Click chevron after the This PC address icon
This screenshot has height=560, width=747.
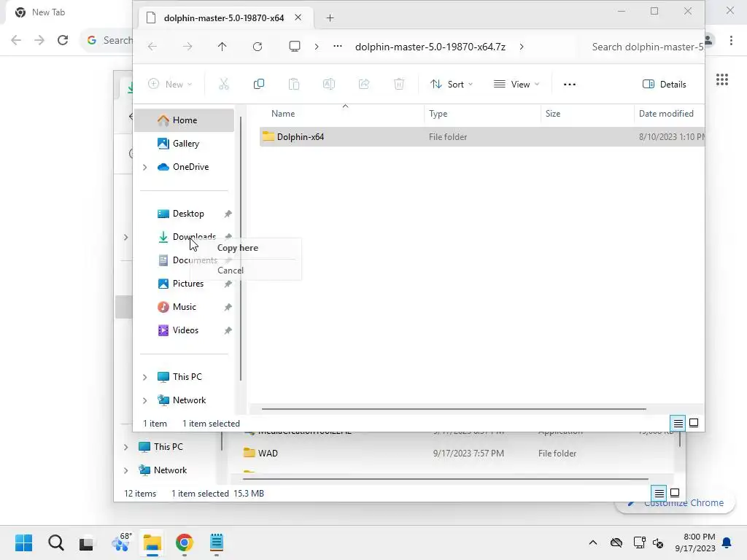click(317, 47)
